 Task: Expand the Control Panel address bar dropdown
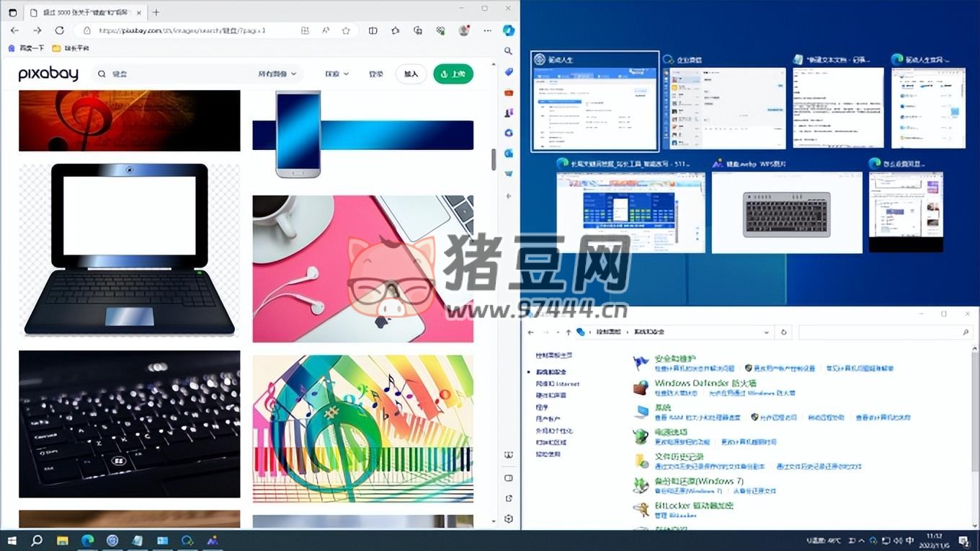[x=766, y=332]
